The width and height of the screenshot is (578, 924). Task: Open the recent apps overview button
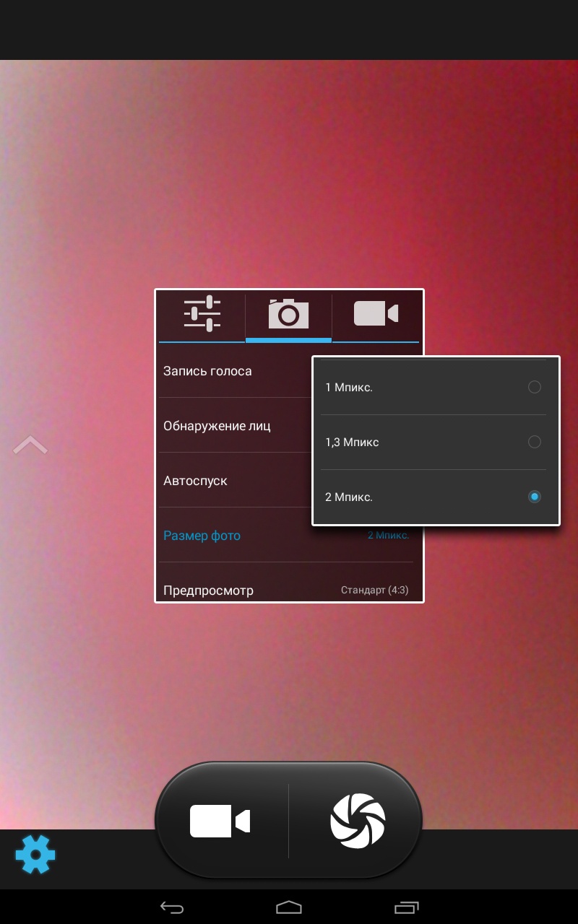point(407,907)
